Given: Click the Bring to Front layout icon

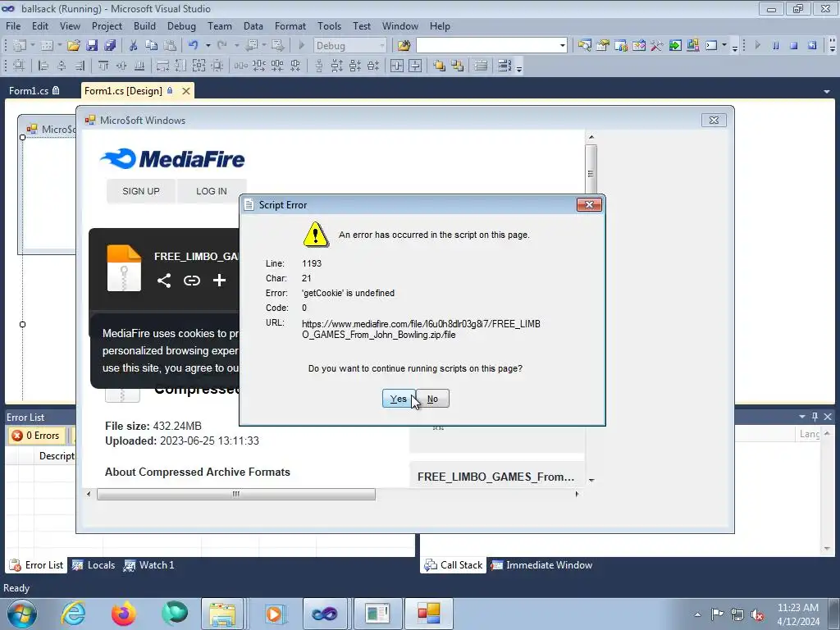Looking at the screenshot, I should pos(440,66).
